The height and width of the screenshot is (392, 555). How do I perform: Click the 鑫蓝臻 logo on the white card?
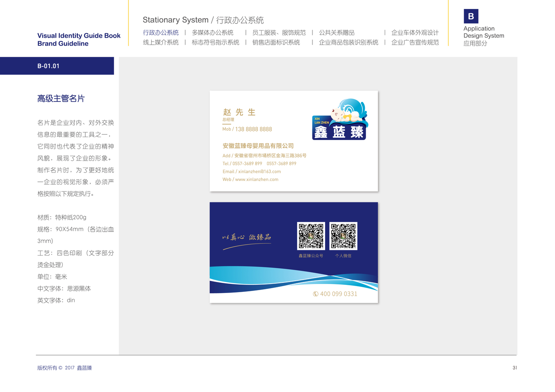[x=340, y=119]
